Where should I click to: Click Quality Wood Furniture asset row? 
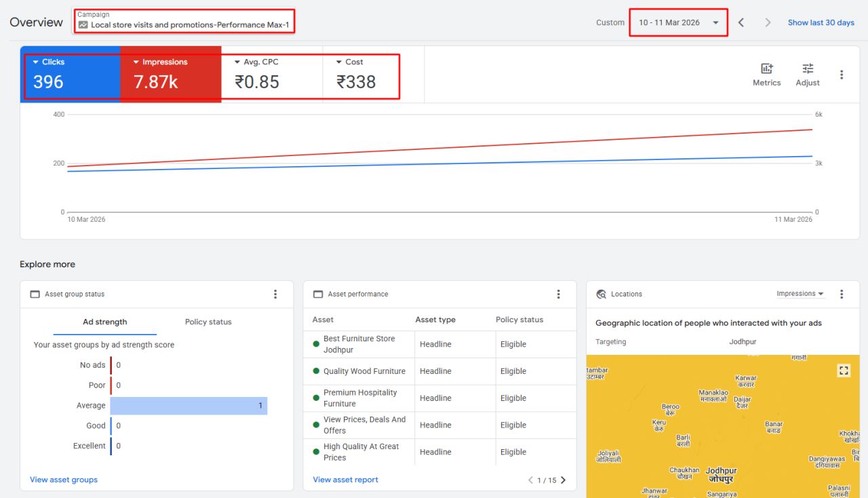pyautogui.click(x=439, y=371)
